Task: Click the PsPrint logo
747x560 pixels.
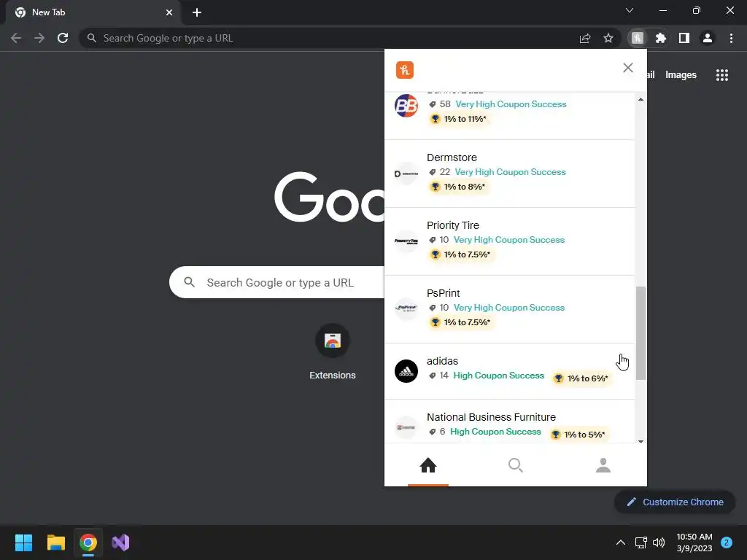Action: 406,309
